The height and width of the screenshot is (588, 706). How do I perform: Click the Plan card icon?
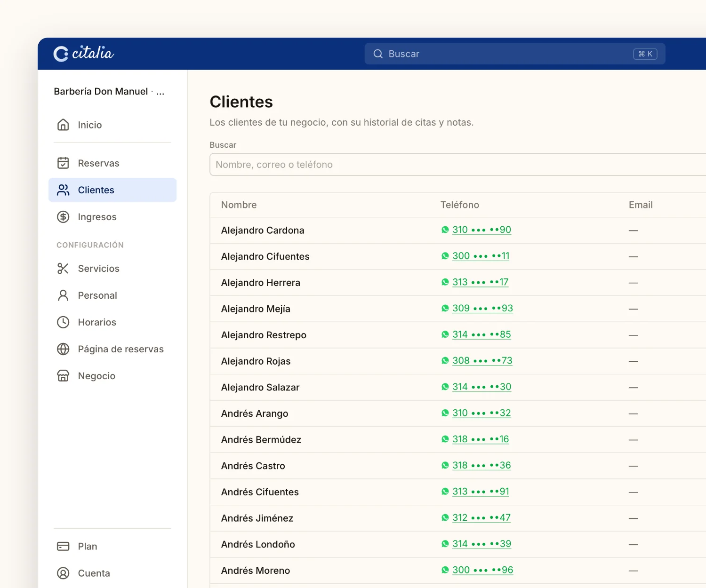tap(63, 546)
